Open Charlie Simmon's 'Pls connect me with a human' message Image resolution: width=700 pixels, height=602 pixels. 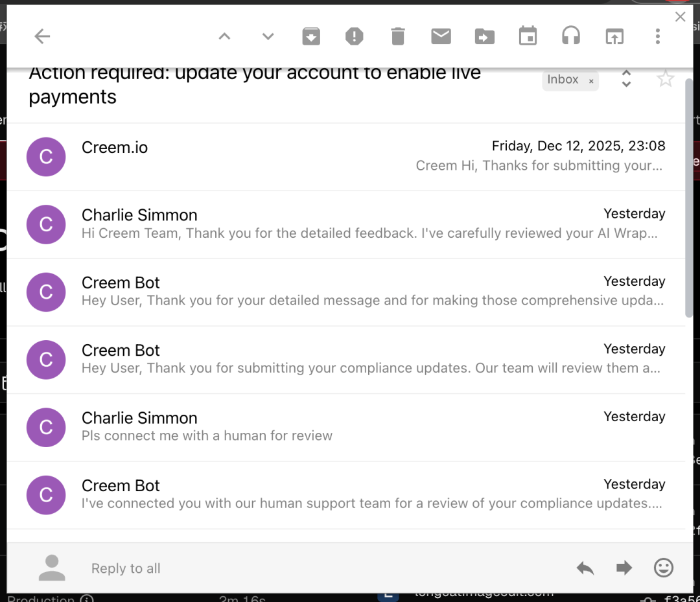[346, 428]
